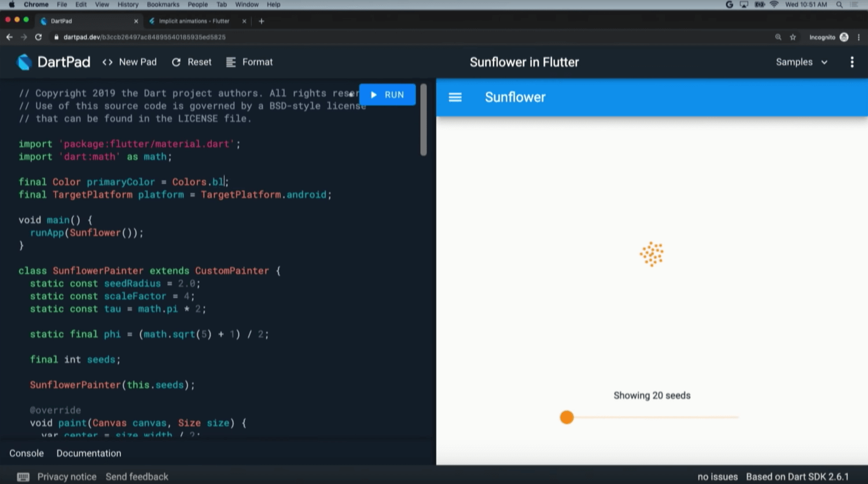Expand the Samples dropdown
868x484 pixels.
tap(801, 62)
